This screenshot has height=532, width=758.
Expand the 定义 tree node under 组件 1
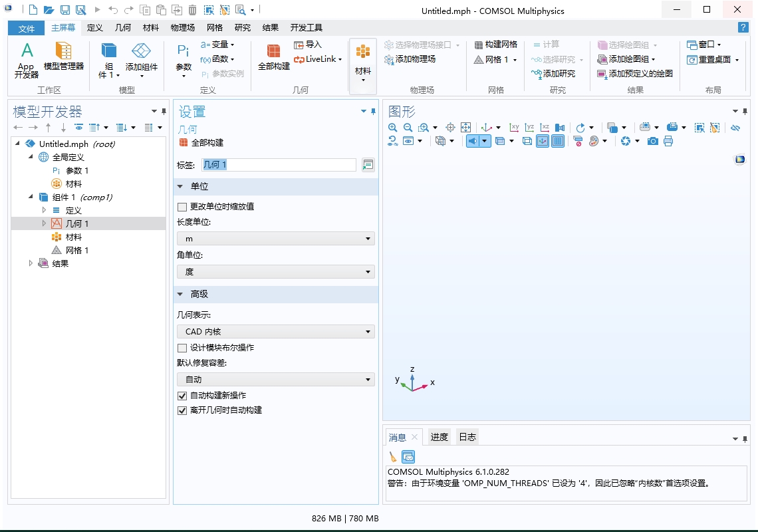[44, 210]
